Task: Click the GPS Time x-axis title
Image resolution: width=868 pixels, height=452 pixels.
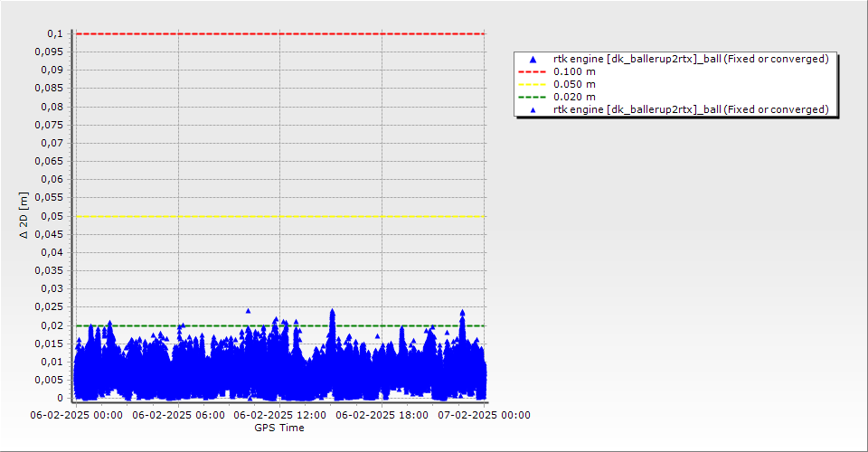Action: (278, 428)
